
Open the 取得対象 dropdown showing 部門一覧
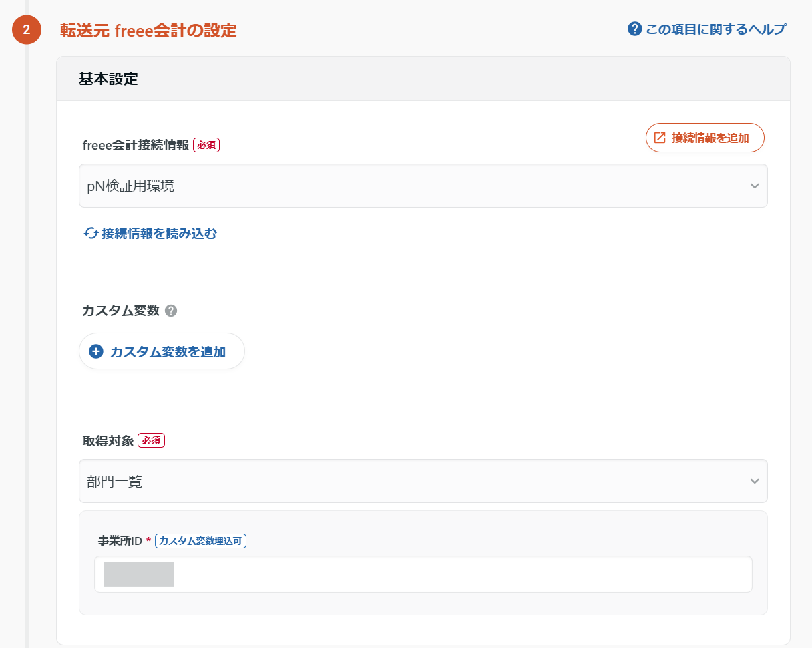423,481
